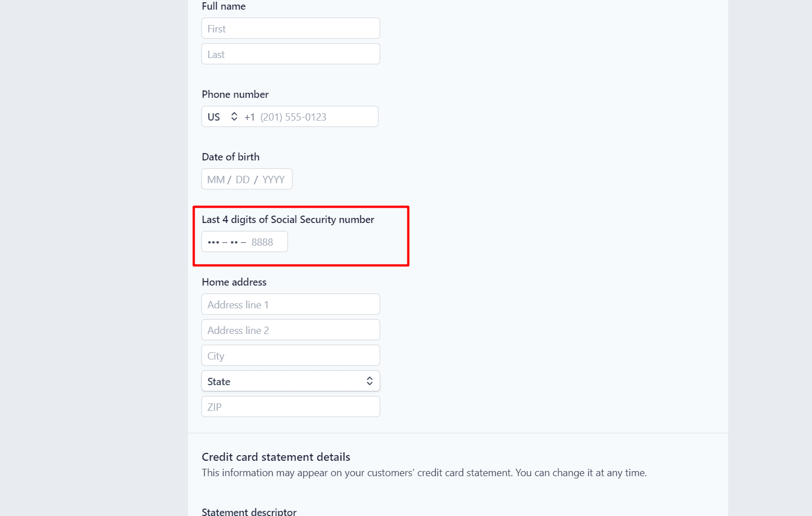
Task: Click the Full name label
Action: [224, 6]
